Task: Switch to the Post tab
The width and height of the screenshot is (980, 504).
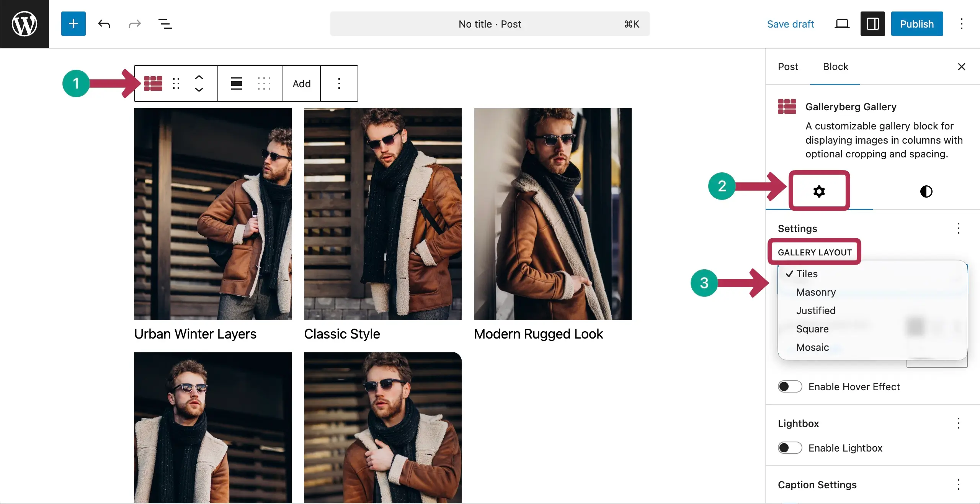Action: 788,67
